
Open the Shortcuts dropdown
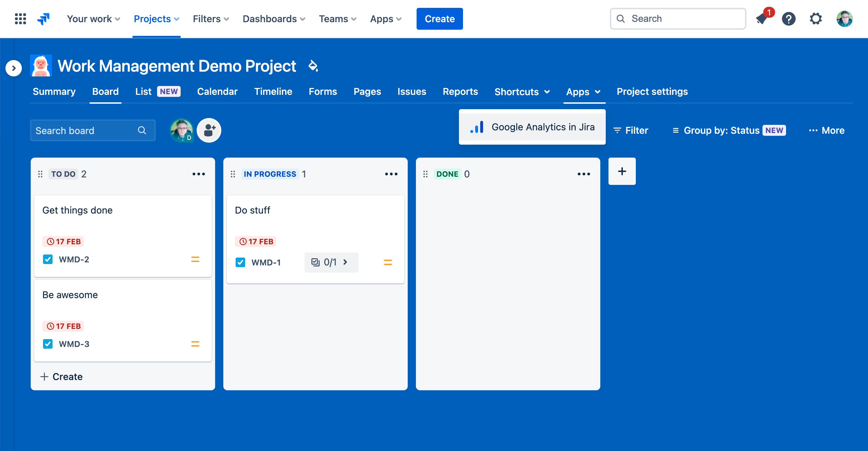coord(522,92)
